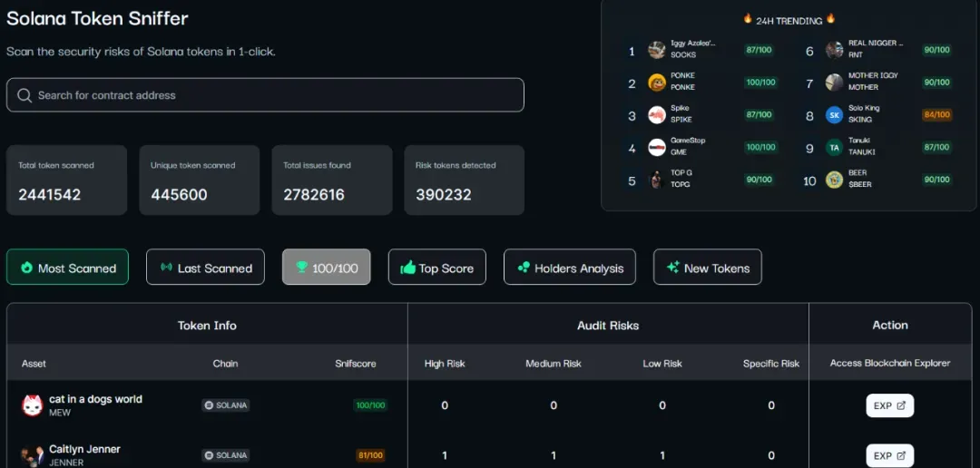Screen dimensions: 980x468
Task: Open the cat in a dogs world token
Action: [x=95, y=399]
